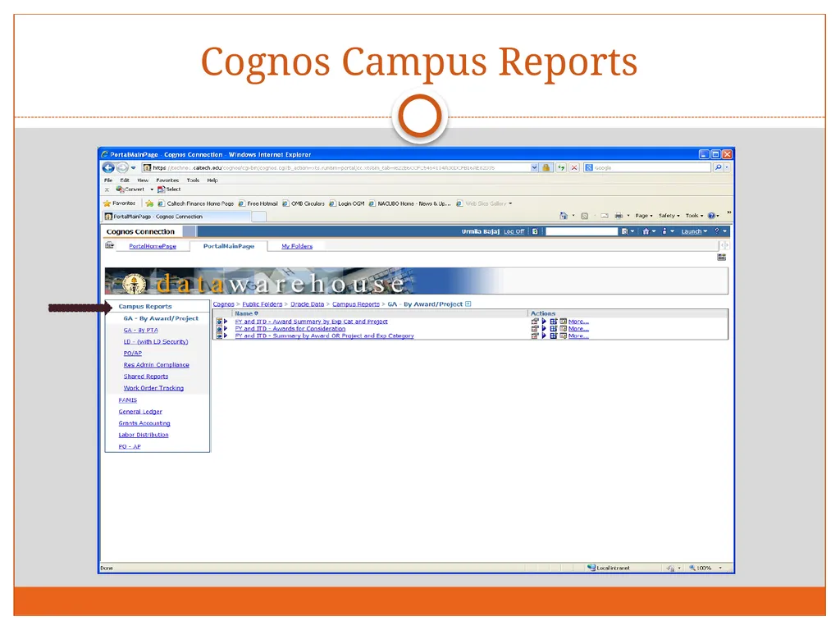
Task: Click the Cognos Connection search input field
Action: click(582, 231)
